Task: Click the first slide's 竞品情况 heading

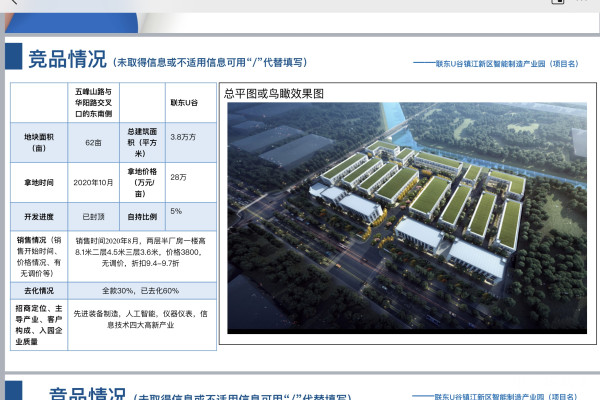Action: [67, 59]
